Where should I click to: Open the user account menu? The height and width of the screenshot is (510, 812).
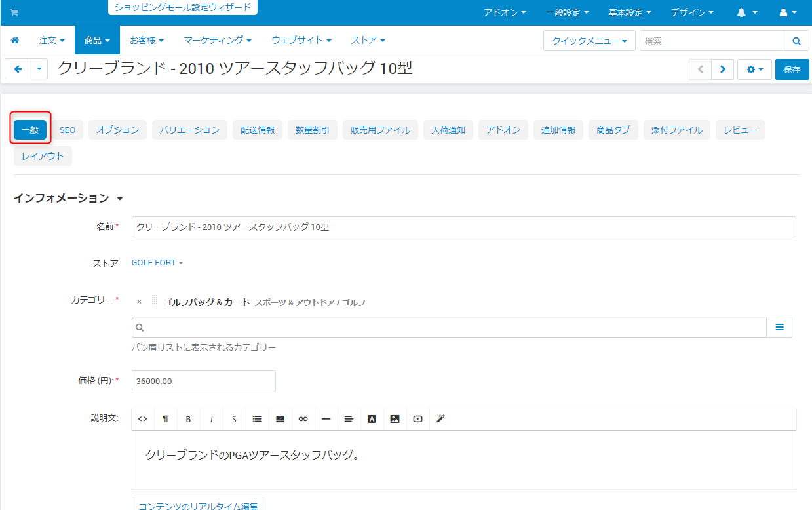(x=788, y=12)
